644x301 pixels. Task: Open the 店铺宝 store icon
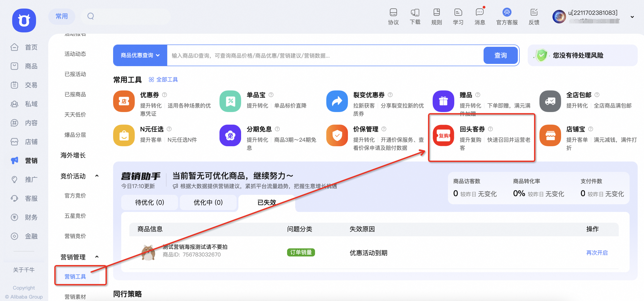[x=550, y=135]
